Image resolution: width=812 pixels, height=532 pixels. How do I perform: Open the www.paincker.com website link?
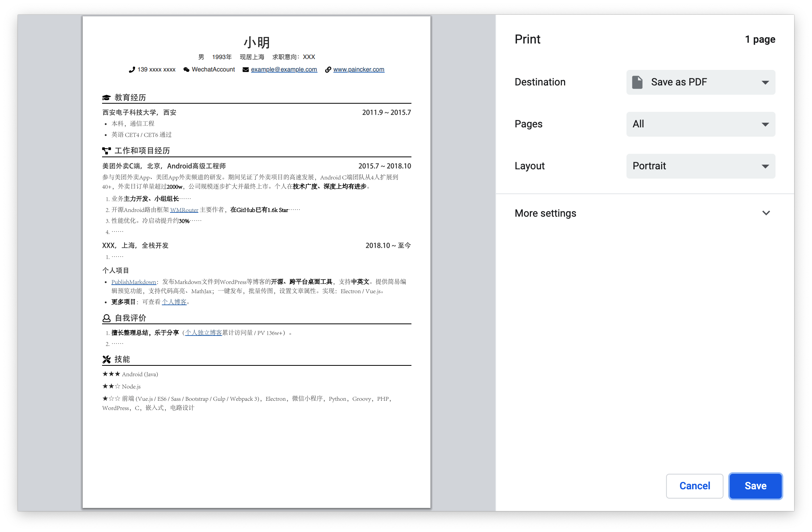(x=359, y=70)
